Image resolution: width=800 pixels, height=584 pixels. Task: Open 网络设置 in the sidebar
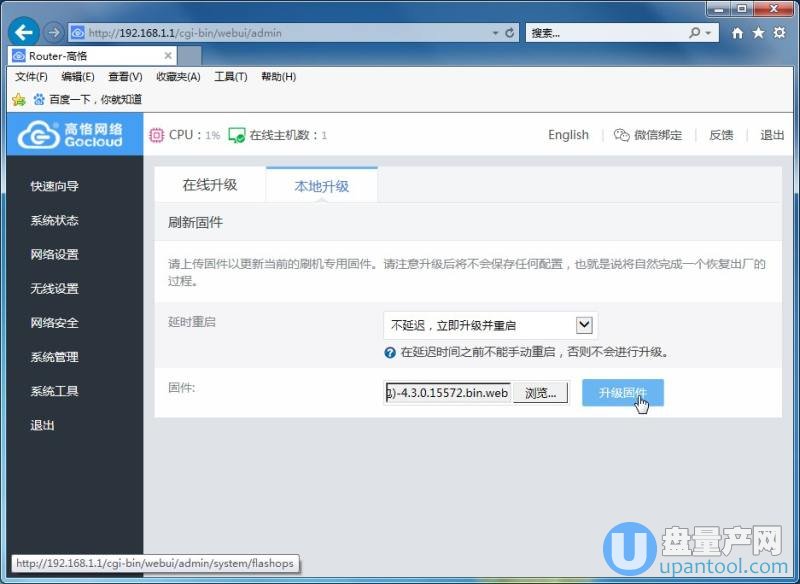(x=54, y=254)
